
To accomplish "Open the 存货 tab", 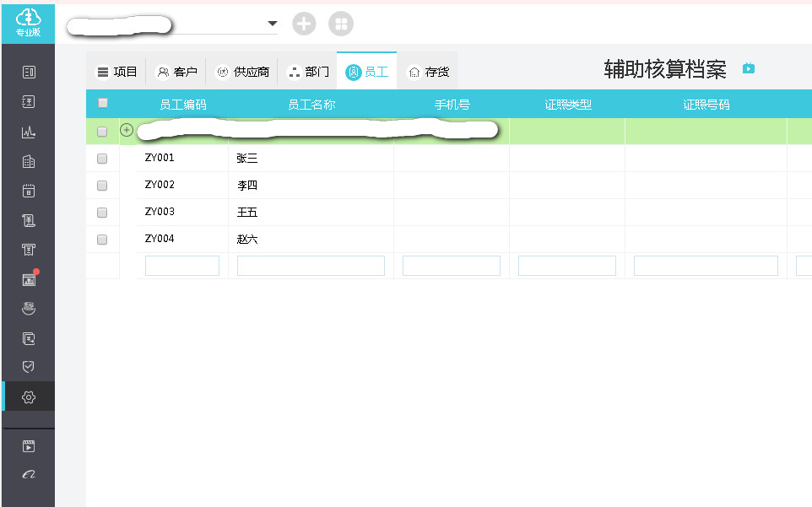I will click(x=428, y=72).
